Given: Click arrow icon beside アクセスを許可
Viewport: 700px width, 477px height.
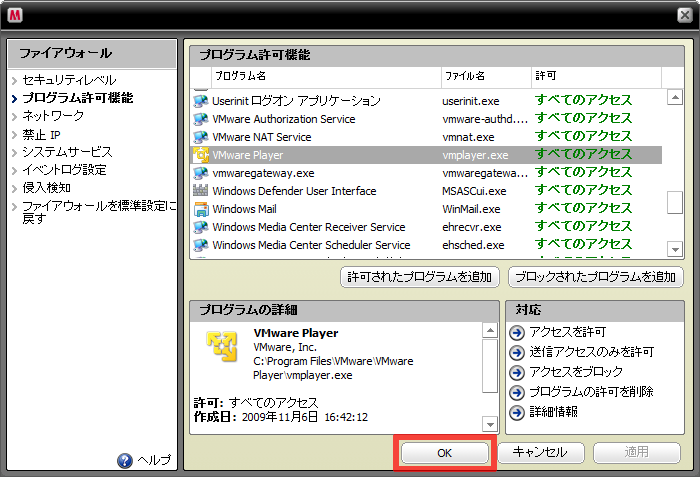Looking at the screenshot, I should pos(517,332).
